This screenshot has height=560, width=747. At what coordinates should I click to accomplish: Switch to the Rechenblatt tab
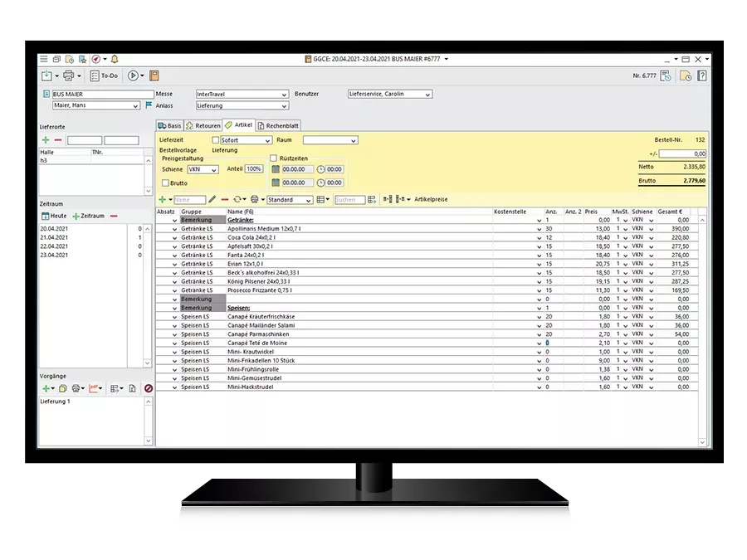click(280, 125)
